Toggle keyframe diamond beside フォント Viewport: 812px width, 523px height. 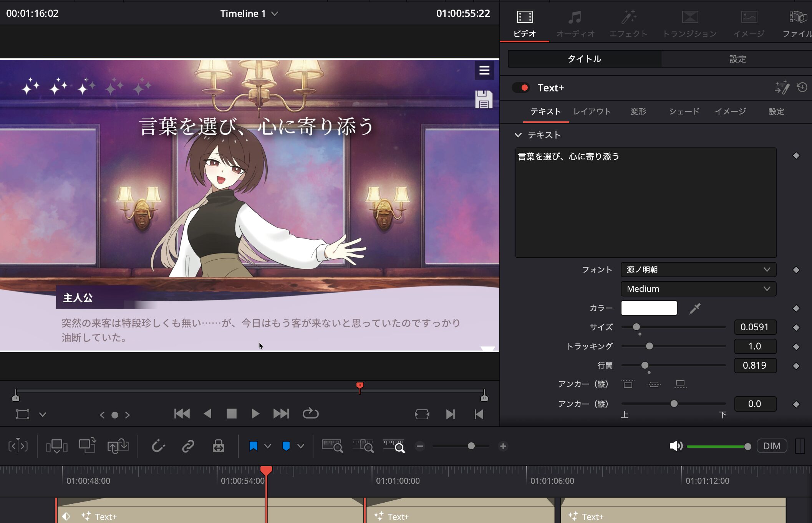(x=796, y=270)
